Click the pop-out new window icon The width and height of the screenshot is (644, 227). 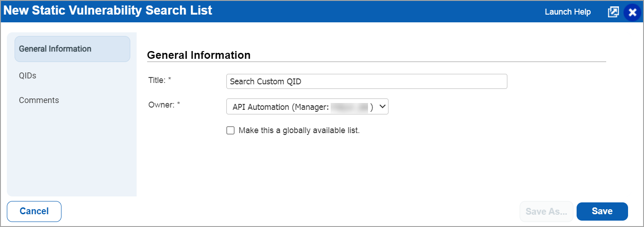click(613, 12)
